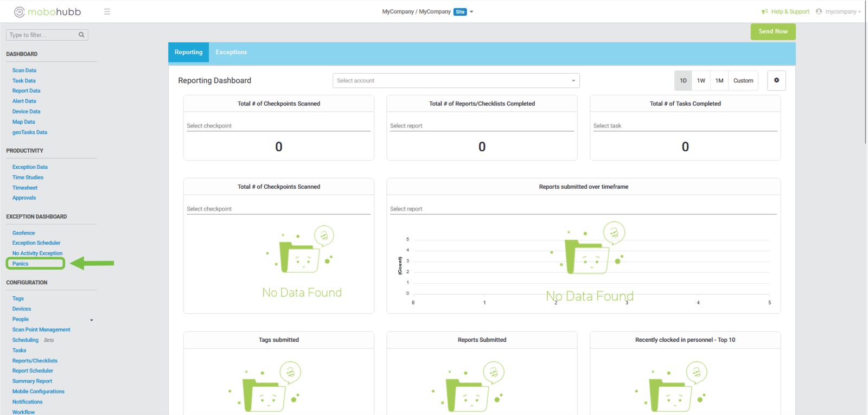The width and height of the screenshot is (868, 415).
Task: Open Select task dropdown in Tasks Completed
Action: click(685, 126)
